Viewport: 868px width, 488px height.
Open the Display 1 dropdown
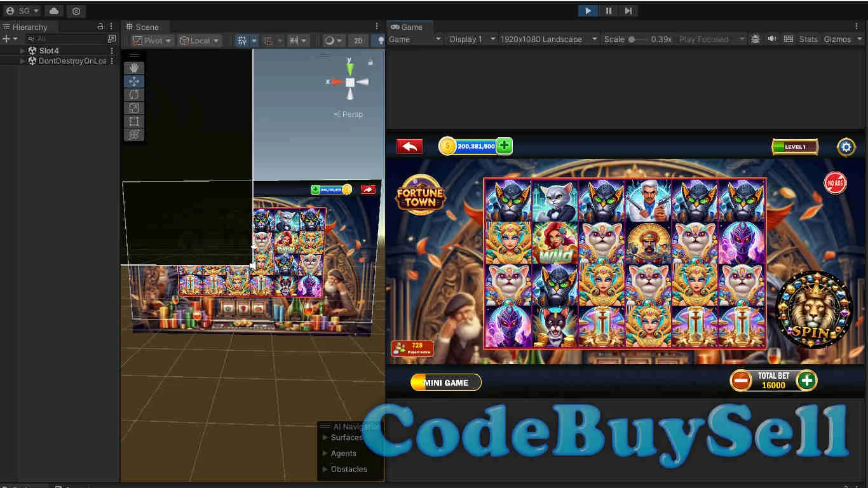coord(471,39)
